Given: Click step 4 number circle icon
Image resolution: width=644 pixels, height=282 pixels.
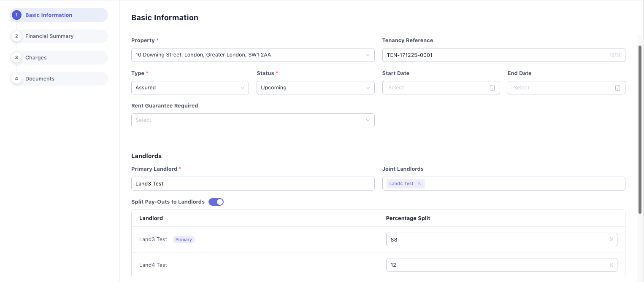Looking at the screenshot, I should tap(16, 79).
